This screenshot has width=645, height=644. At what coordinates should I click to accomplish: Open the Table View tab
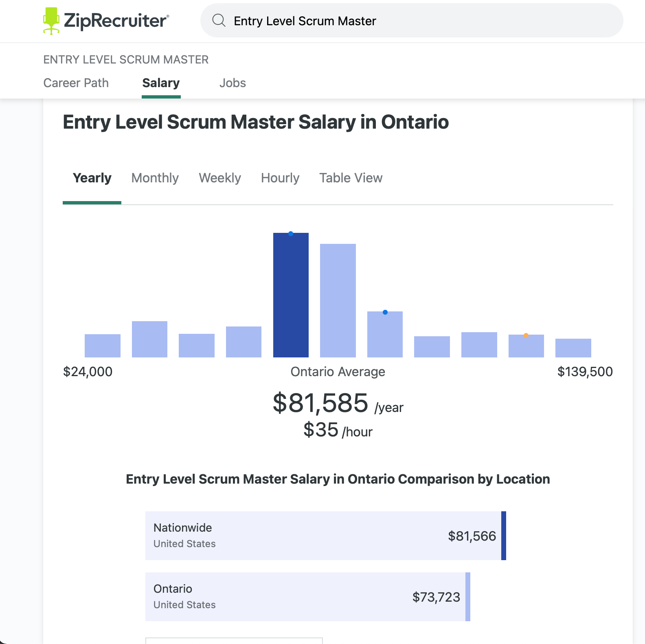(x=351, y=178)
